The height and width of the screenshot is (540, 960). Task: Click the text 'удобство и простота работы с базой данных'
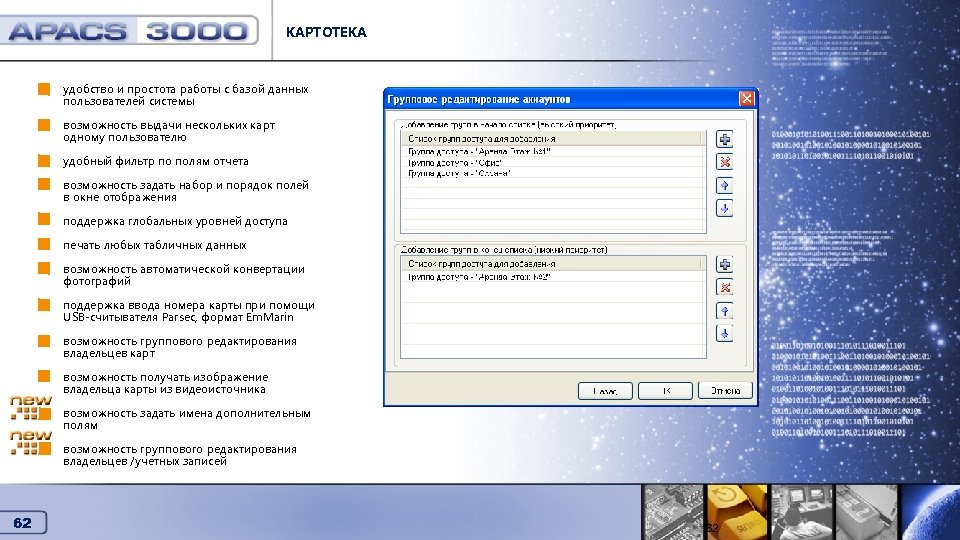186,89
